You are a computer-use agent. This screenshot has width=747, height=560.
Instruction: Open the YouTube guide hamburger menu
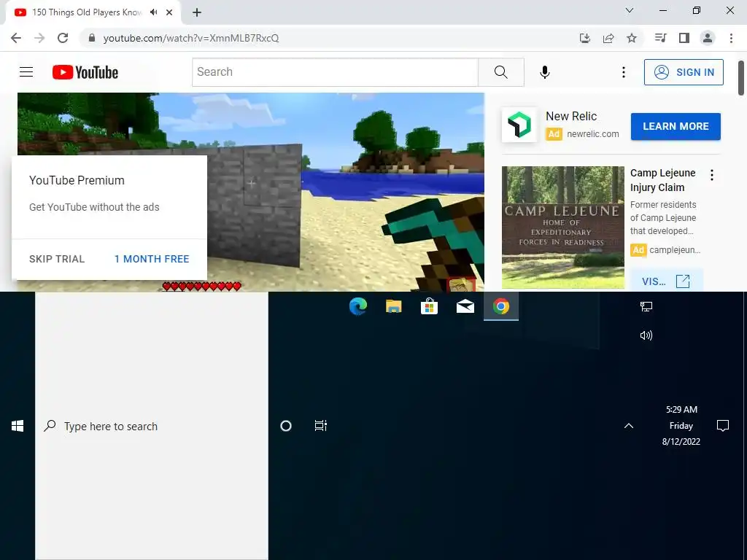pyautogui.click(x=26, y=72)
